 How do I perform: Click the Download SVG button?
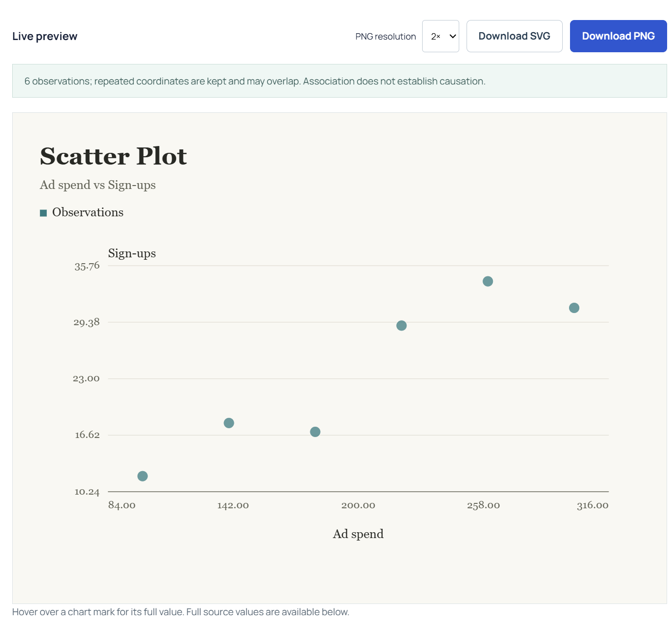click(514, 36)
